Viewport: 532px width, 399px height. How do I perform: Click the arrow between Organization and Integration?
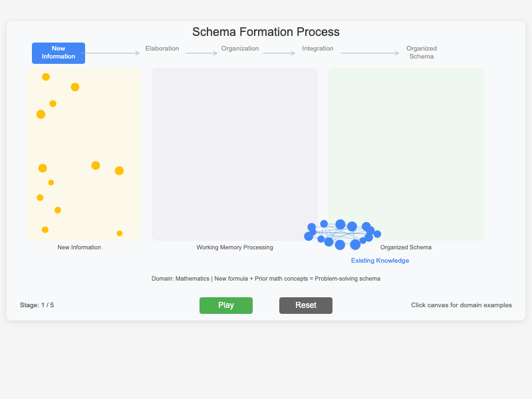click(x=278, y=52)
